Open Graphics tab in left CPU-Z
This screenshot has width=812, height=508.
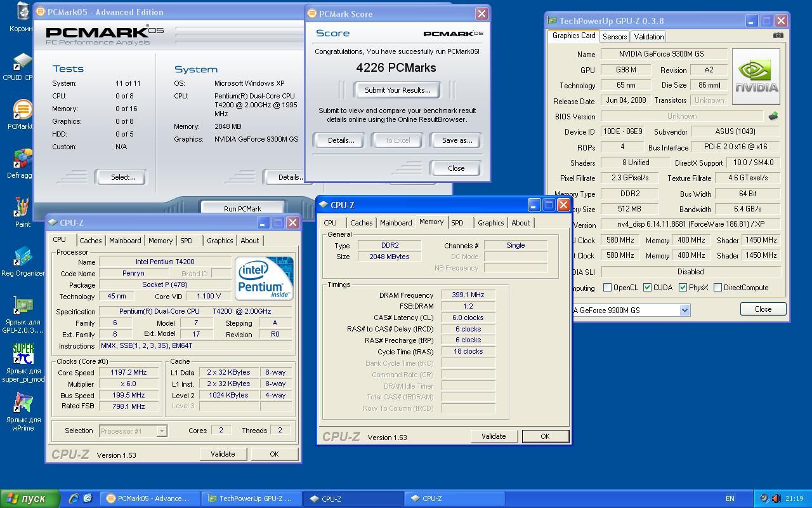pos(219,241)
